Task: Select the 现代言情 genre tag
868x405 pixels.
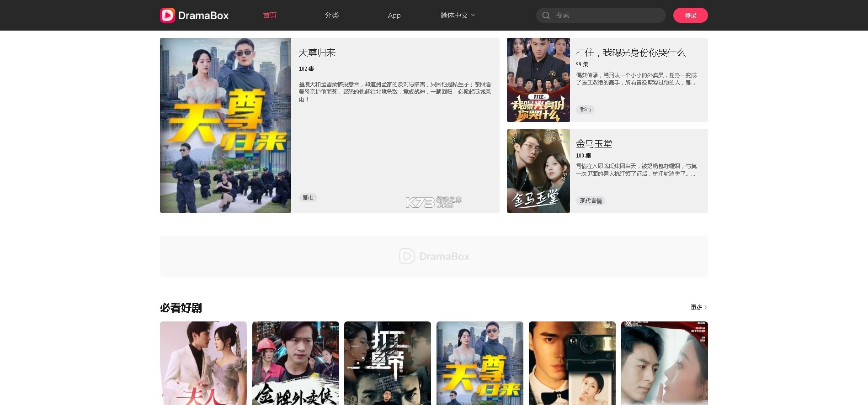Action: (x=591, y=201)
